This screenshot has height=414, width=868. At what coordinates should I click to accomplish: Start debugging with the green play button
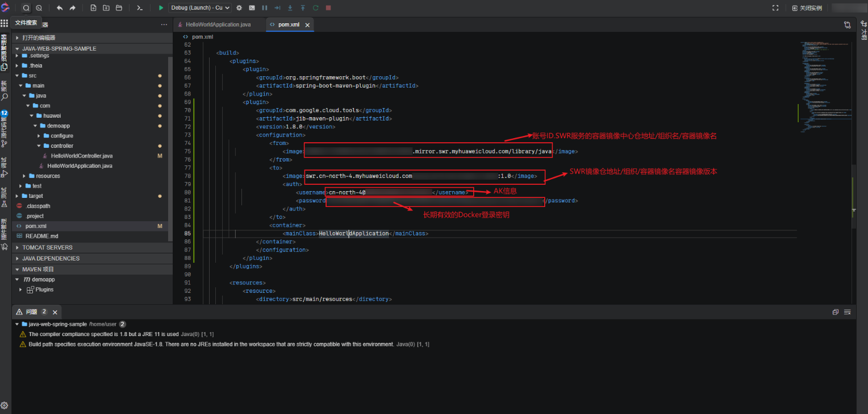[x=161, y=8]
